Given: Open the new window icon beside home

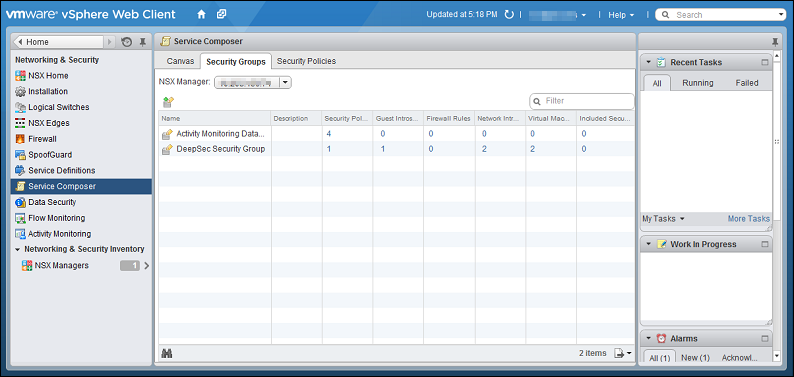Looking at the screenshot, I should click(x=221, y=15).
